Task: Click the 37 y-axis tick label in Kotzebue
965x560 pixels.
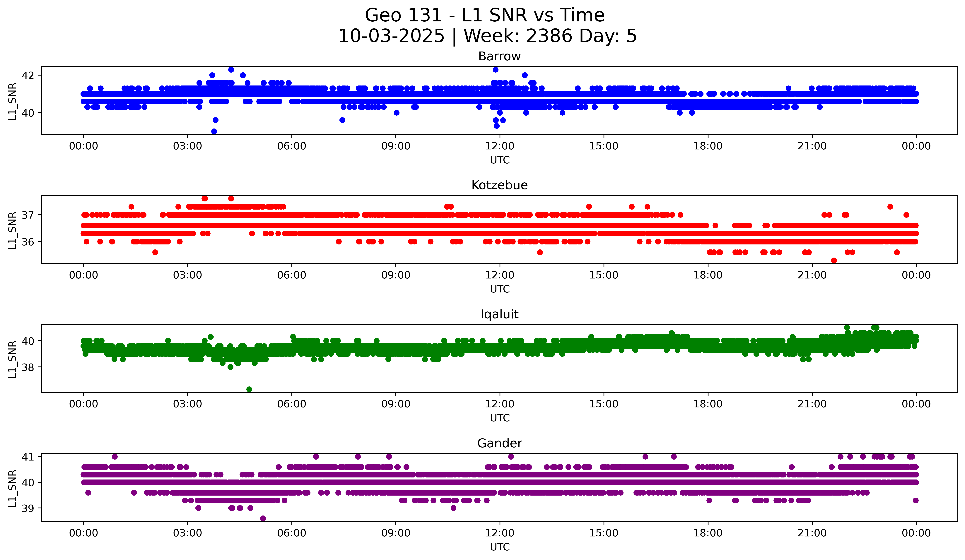Action: pyautogui.click(x=28, y=215)
